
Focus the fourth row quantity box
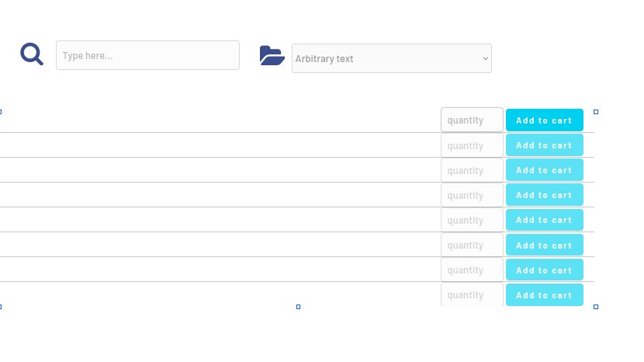[472, 195]
